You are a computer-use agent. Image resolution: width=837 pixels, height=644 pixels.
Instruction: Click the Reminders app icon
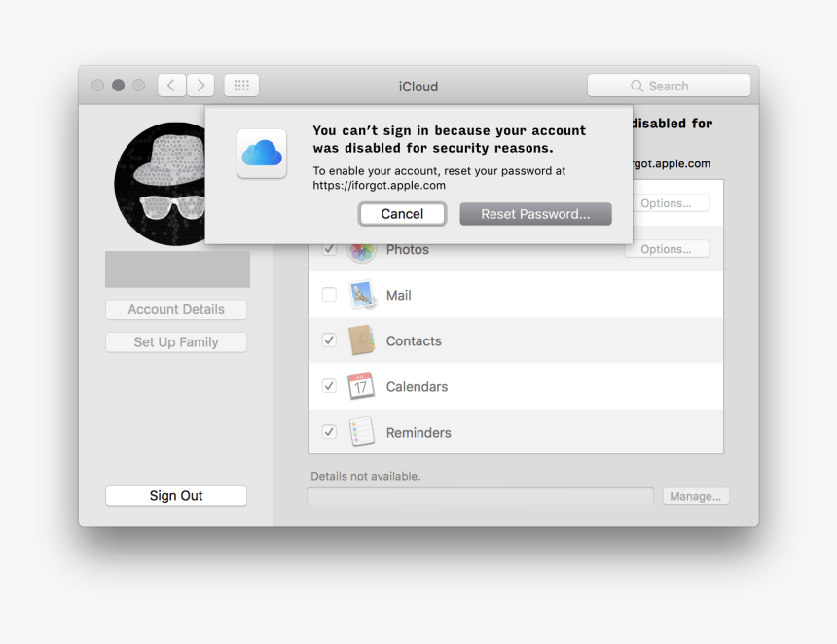click(361, 431)
